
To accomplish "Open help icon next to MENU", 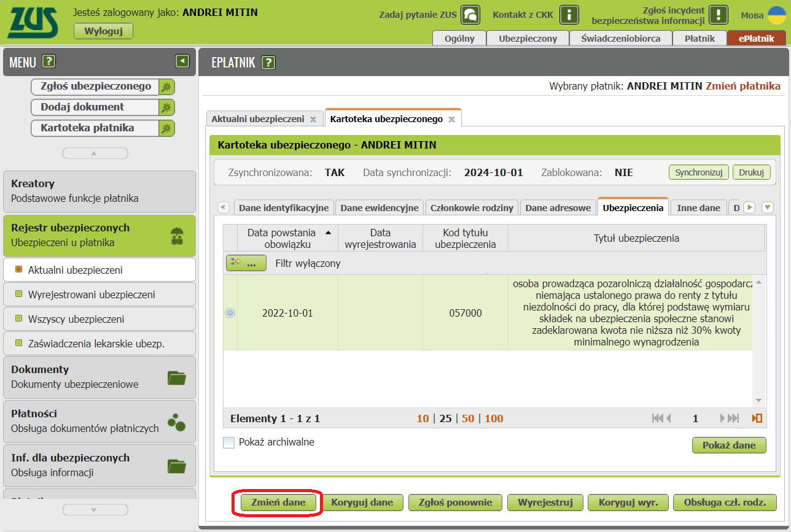I will click(49, 61).
